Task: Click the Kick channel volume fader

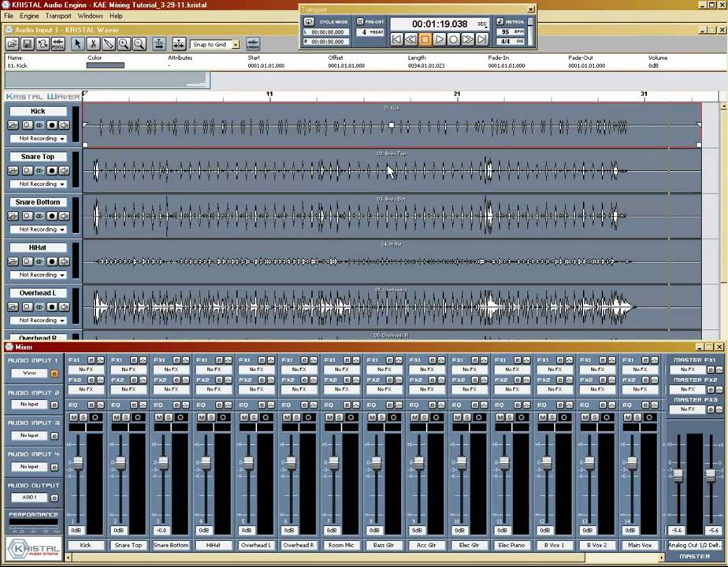Action: 77,462
